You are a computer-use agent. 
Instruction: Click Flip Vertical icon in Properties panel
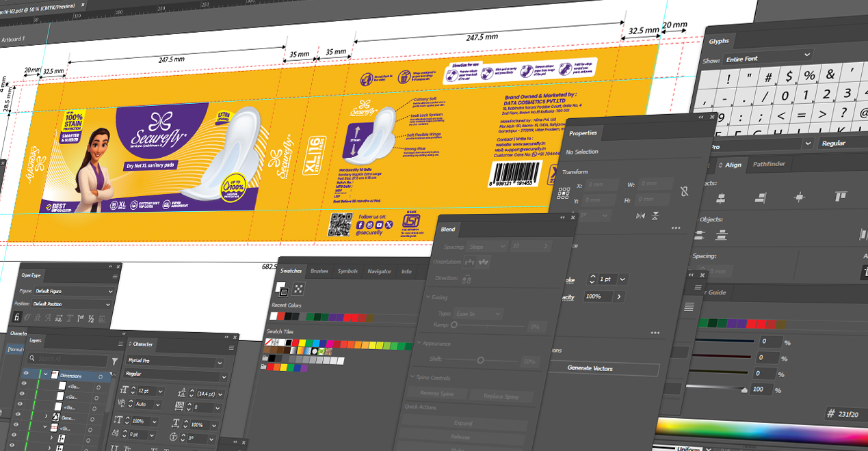(x=655, y=216)
